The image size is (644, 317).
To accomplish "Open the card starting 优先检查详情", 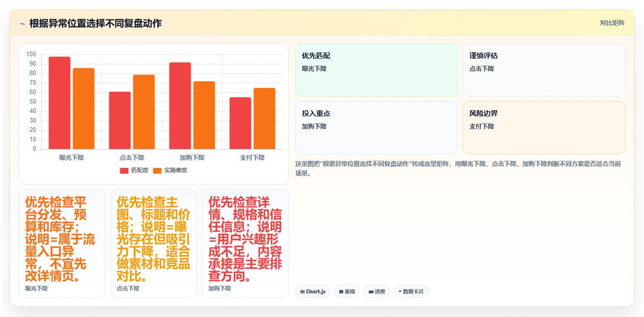I will coord(245,244).
